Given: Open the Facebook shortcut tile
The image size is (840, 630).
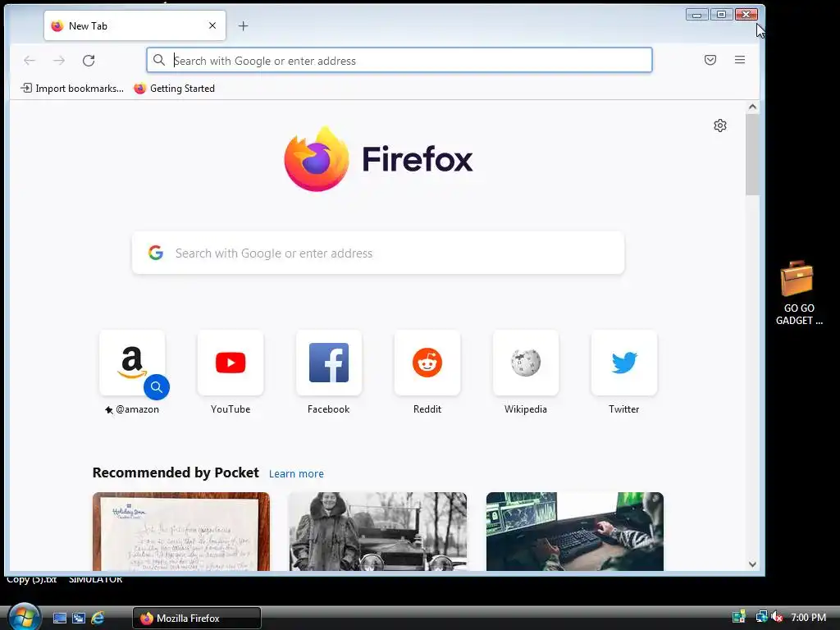Looking at the screenshot, I should point(329,363).
